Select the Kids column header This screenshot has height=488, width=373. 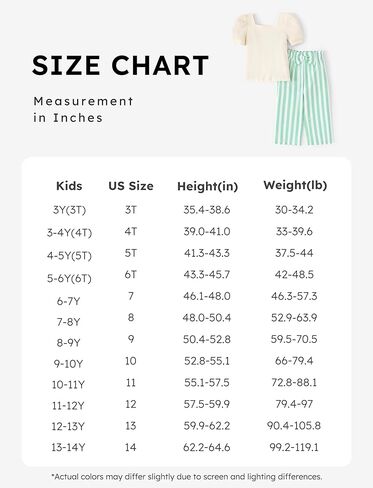69,186
